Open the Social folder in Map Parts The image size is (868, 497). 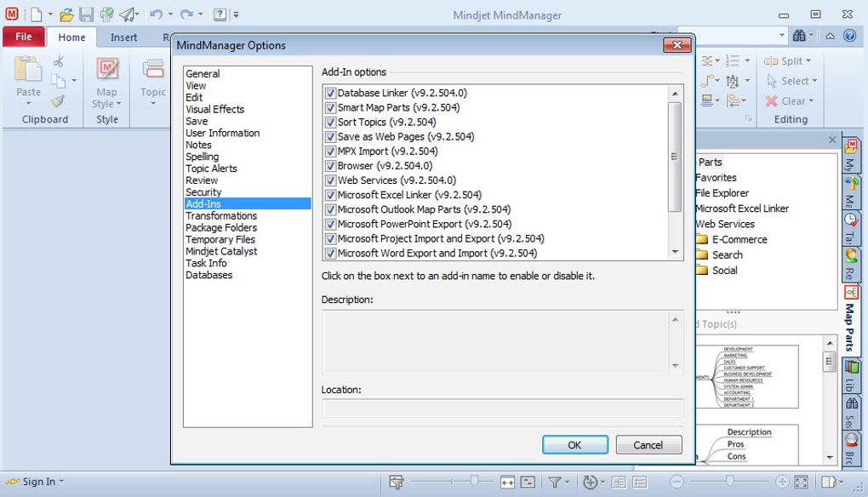717,271
